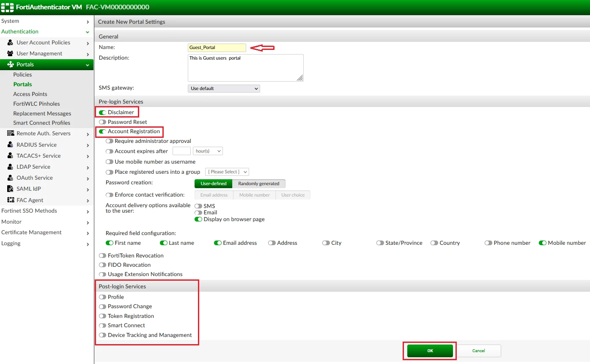This screenshot has width=590, height=364.
Task: Enable Phone number required field
Action: click(488, 243)
